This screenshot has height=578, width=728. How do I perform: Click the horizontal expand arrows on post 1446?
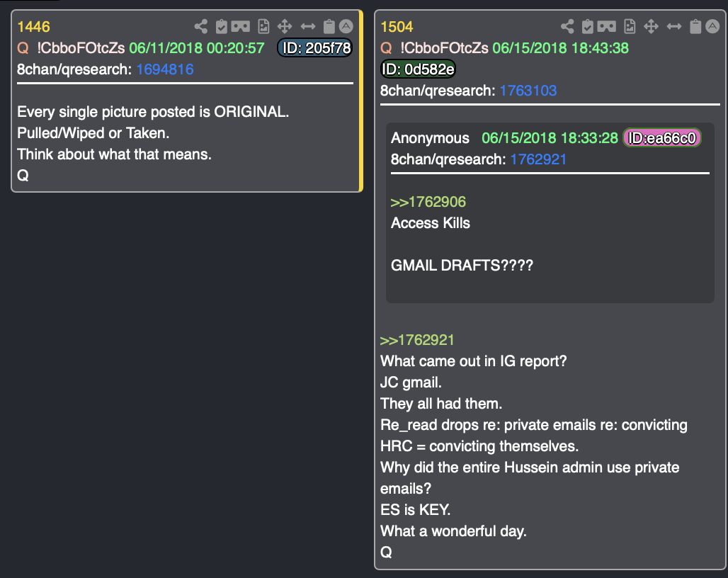pyautogui.click(x=308, y=26)
